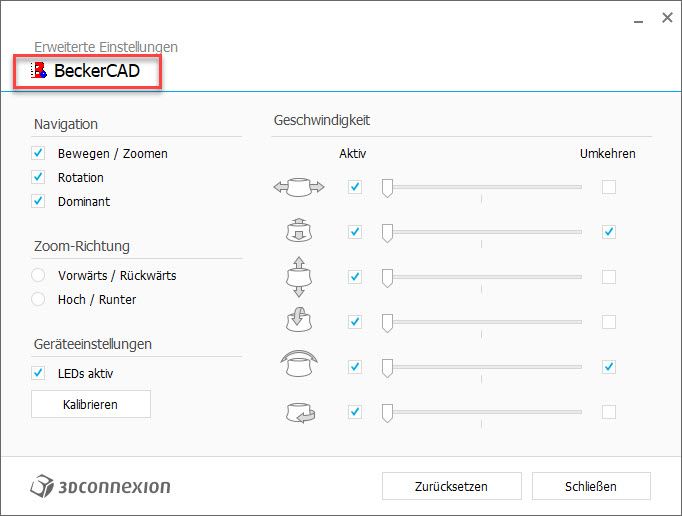Screen dimensions: 682x516
Task: Close the window with the X
Action: [667, 18]
